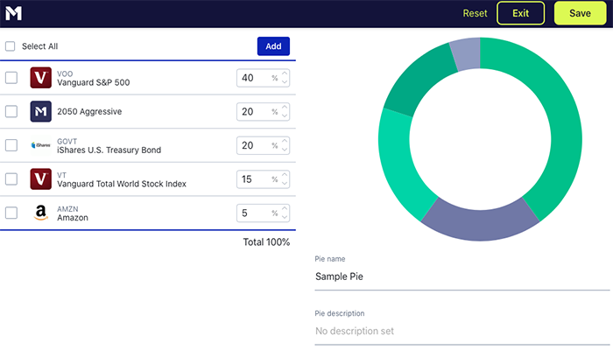This screenshot has width=613, height=364.
Task: Click the VT ticker label
Action: point(62,175)
